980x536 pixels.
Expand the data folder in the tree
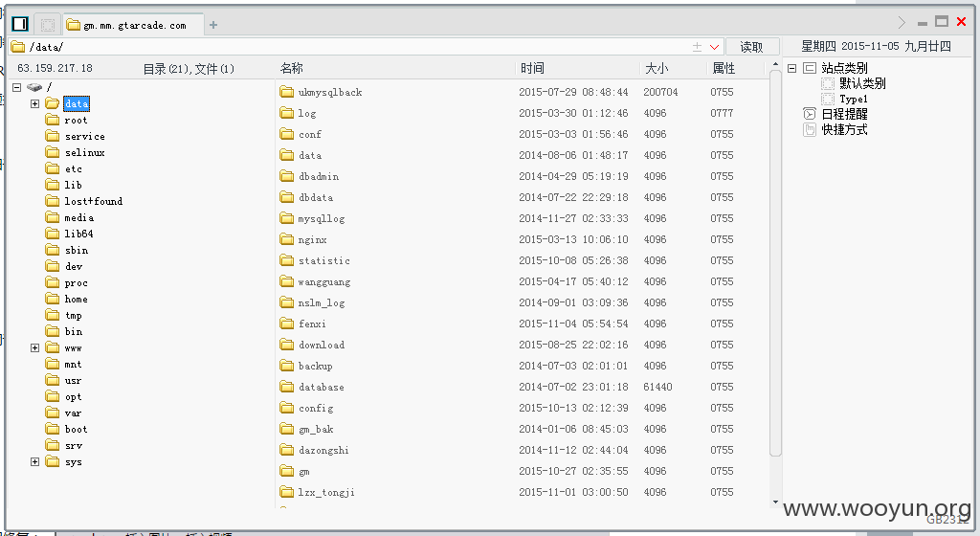pos(35,103)
